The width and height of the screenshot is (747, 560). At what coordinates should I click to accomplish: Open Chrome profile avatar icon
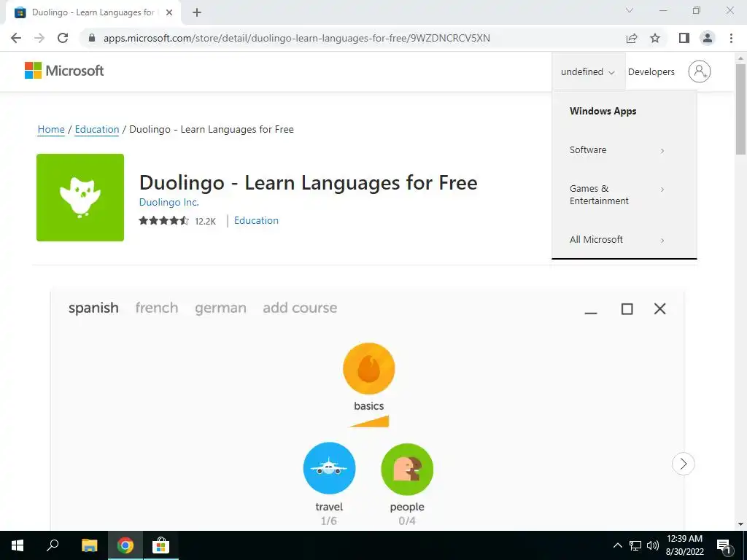(708, 38)
